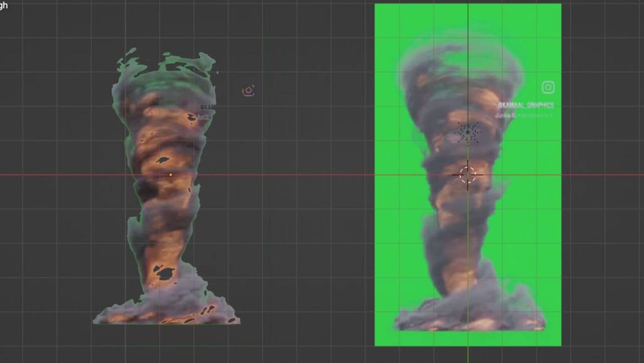Click the Instagram logo on green image
Image resolution: width=644 pixels, height=363 pixels.
point(548,87)
